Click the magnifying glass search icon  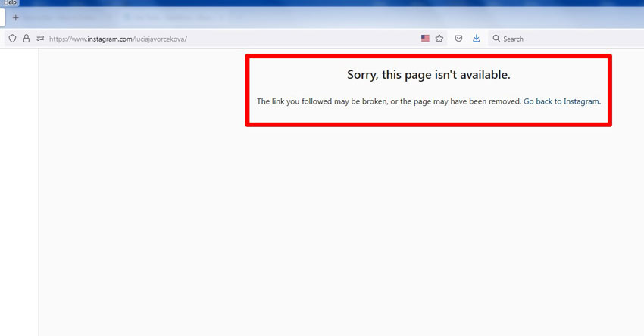(496, 39)
